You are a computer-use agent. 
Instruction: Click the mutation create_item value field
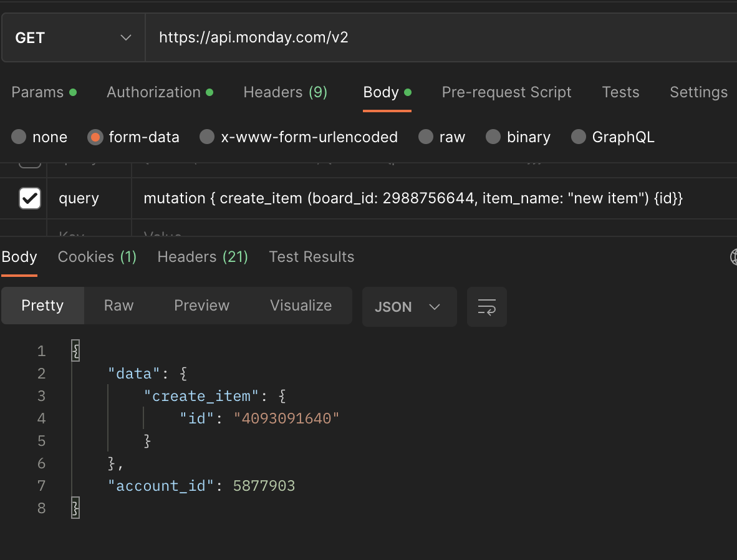435,198
